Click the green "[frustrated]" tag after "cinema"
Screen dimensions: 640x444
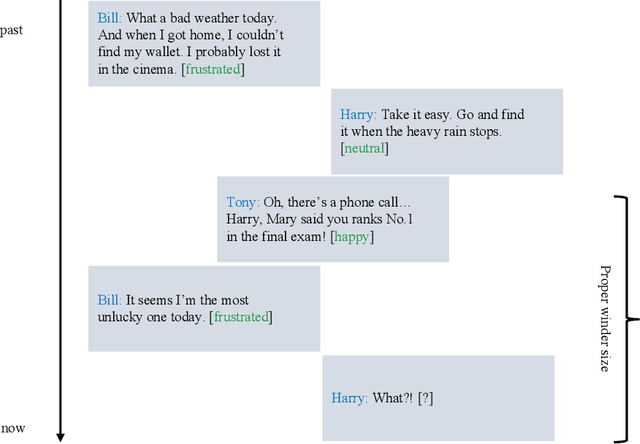tap(213, 69)
